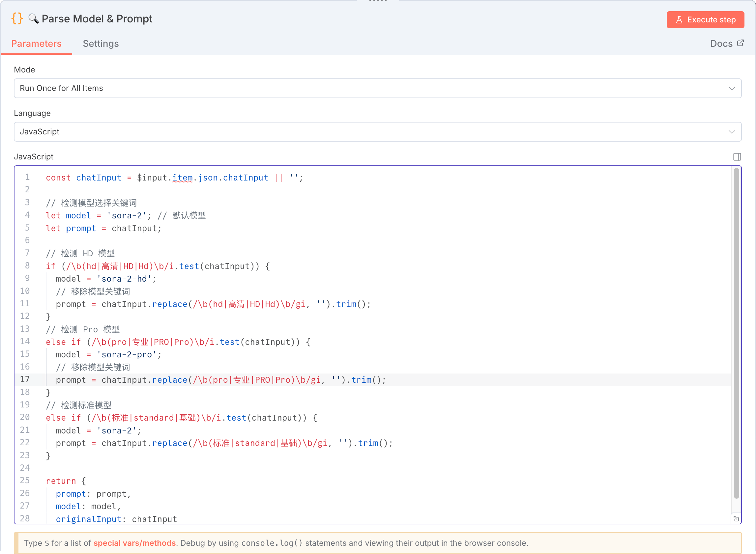Click the Pro regex else-if on line 14
Image resolution: width=756 pixels, height=554 pixels.
[178, 342]
